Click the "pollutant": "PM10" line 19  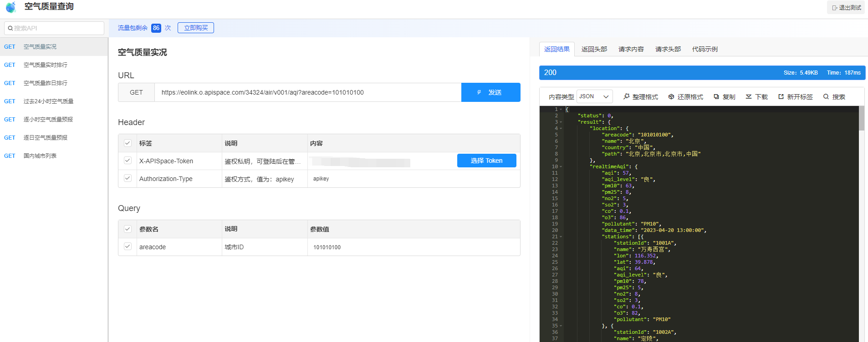coord(631,224)
